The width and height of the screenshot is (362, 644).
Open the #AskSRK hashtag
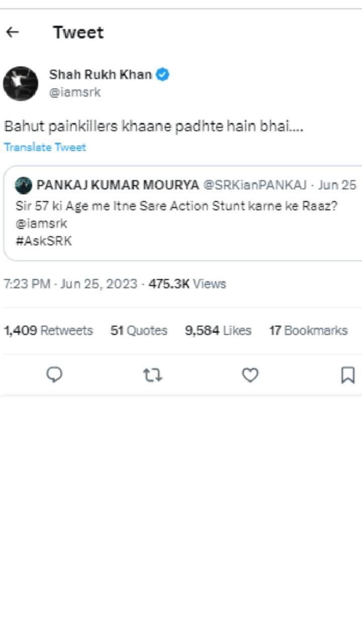(44, 241)
